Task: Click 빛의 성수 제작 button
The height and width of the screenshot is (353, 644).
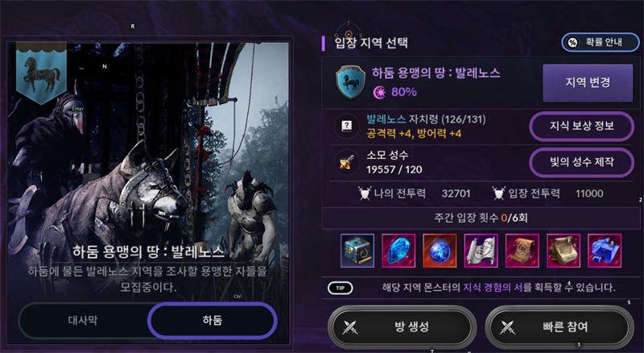Action: click(581, 162)
